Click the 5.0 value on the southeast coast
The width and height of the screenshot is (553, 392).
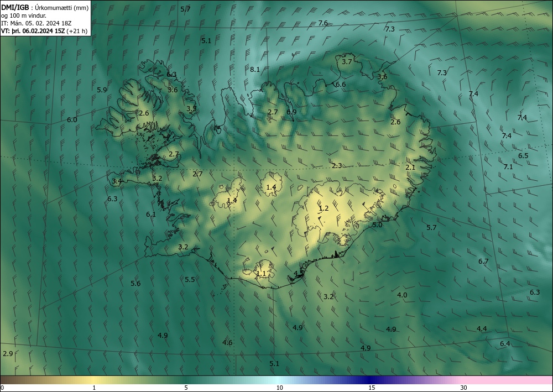point(377,225)
